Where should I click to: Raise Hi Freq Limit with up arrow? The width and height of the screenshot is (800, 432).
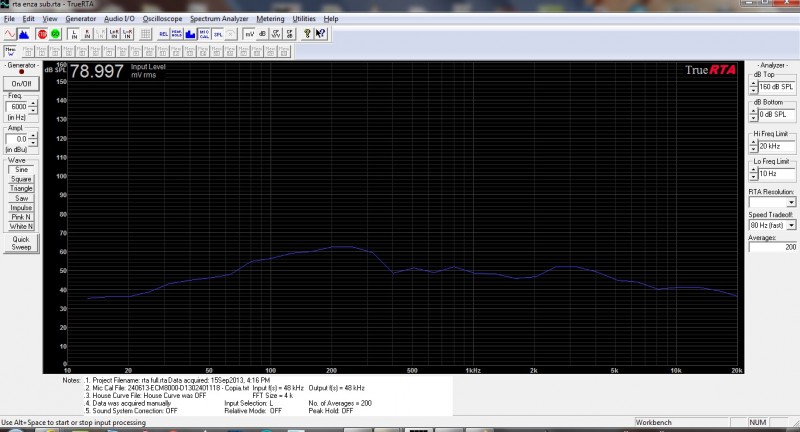tap(754, 143)
